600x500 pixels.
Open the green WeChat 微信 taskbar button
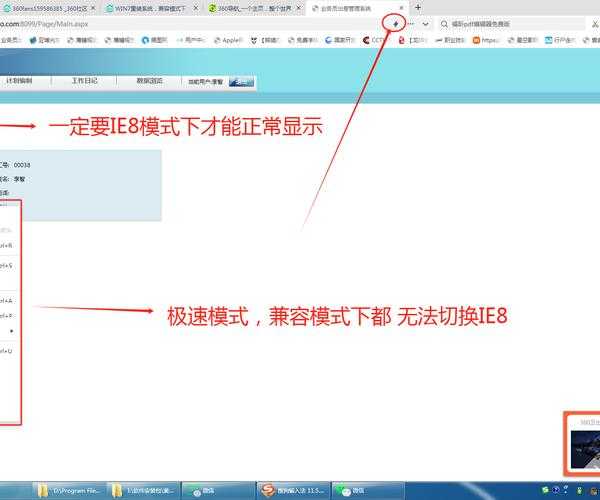tap(367, 490)
